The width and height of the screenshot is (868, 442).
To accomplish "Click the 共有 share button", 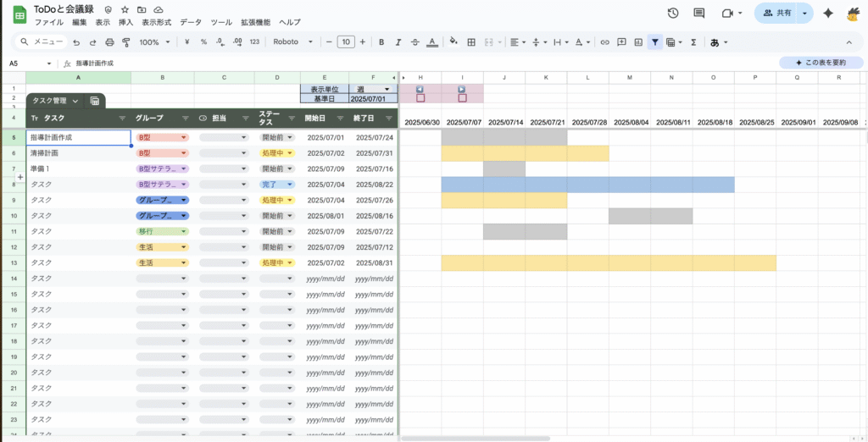I will (776, 14).
